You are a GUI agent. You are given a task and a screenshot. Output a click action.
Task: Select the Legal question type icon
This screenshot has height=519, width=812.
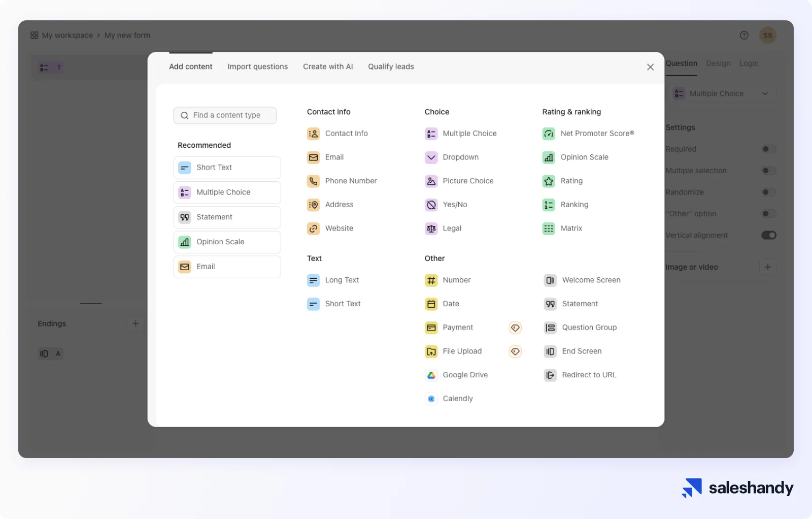pos(431,229)
